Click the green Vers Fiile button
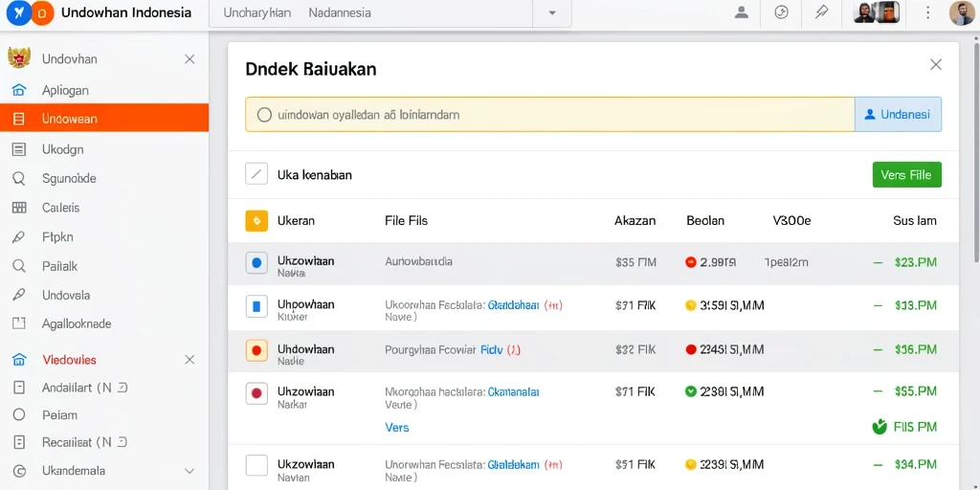Image resolution: width=980 pixels, height=490 pixels. (906, 175)
